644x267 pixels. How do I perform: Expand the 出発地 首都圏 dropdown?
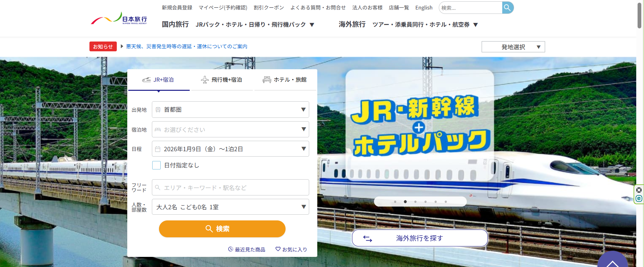coord(231,110)
